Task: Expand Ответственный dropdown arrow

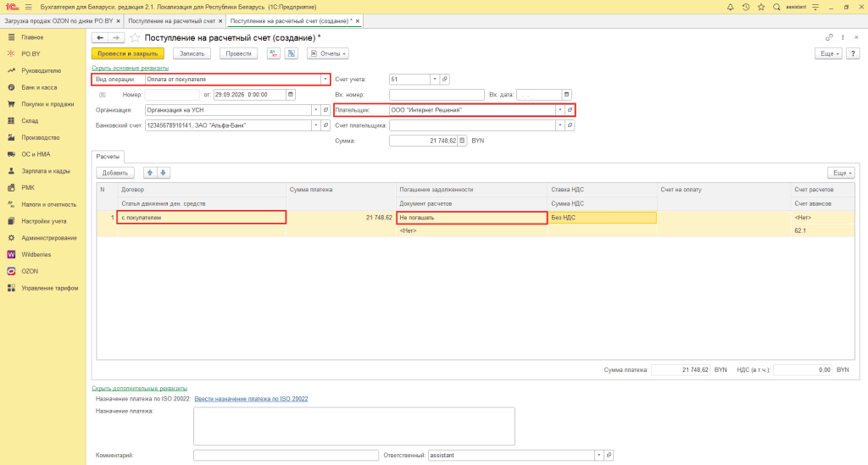Action: (598, 456)
